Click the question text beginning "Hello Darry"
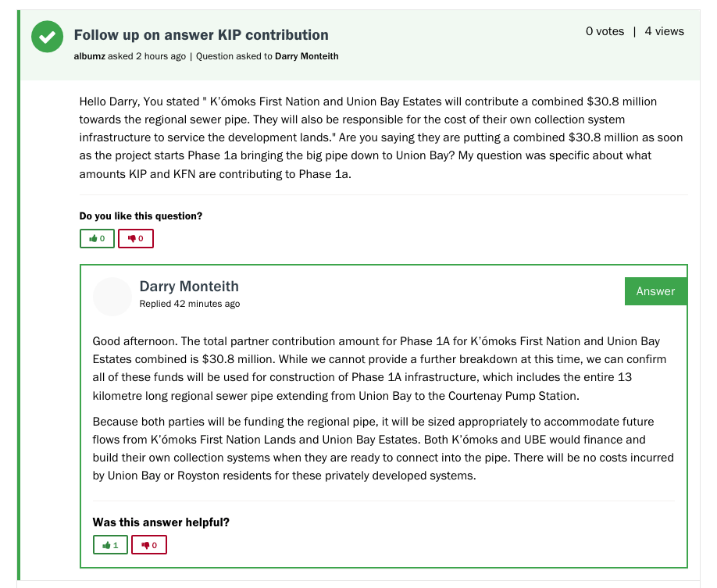 point(381,137)
